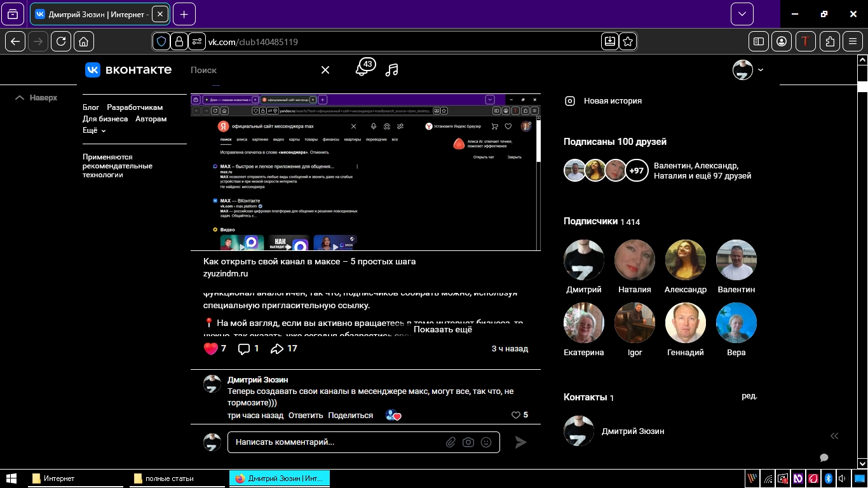Click the share arrow icon on post
This screenshot has width=868, height=488.
[277, 349]
